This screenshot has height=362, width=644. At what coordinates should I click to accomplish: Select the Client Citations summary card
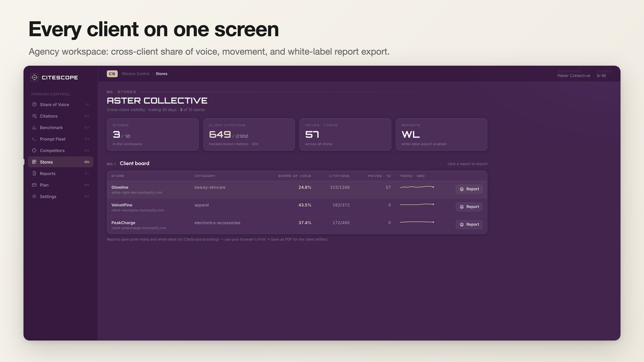(249, 134)
